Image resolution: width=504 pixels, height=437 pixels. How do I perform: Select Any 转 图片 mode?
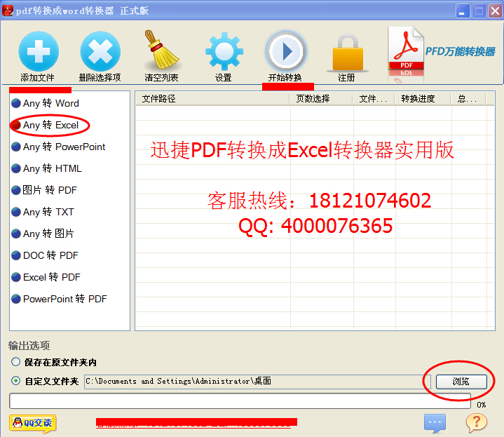43,234
